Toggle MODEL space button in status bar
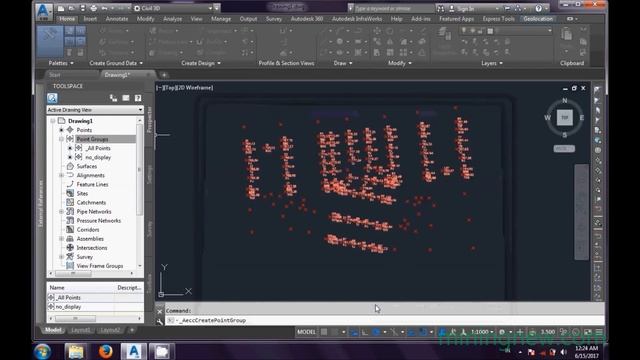The height and width of the screenshot is (360, 640). (306, 332)
